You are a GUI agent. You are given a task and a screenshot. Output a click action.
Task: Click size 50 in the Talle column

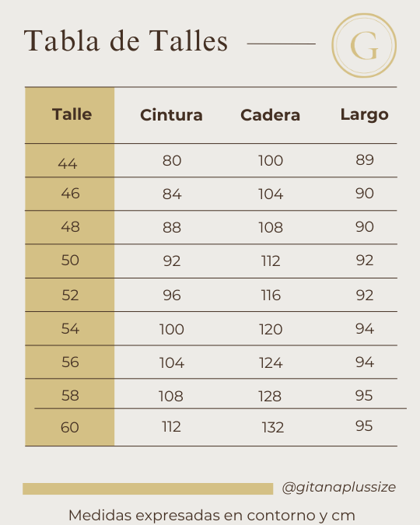[70, 261]
